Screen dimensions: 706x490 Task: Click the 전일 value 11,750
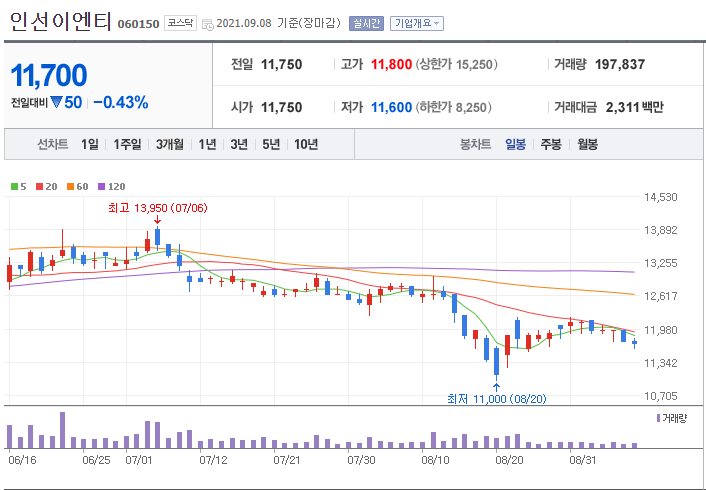[x=281, y=64]
